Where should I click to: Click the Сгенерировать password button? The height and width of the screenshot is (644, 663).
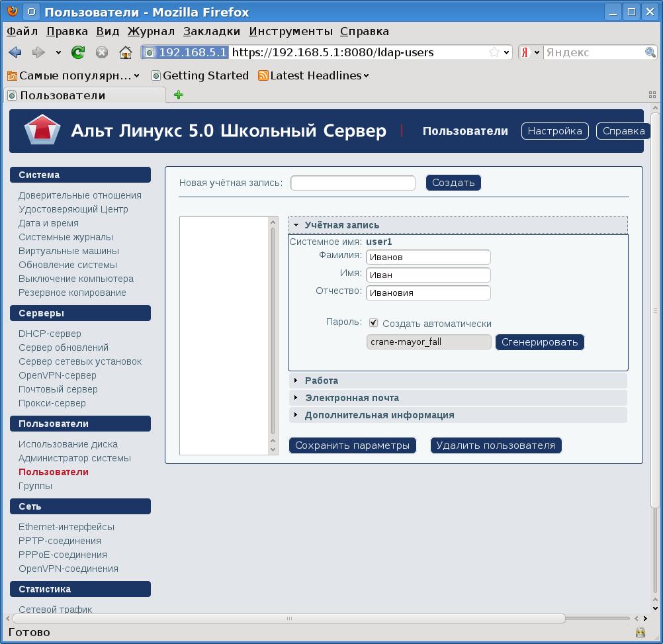(540, 342)
